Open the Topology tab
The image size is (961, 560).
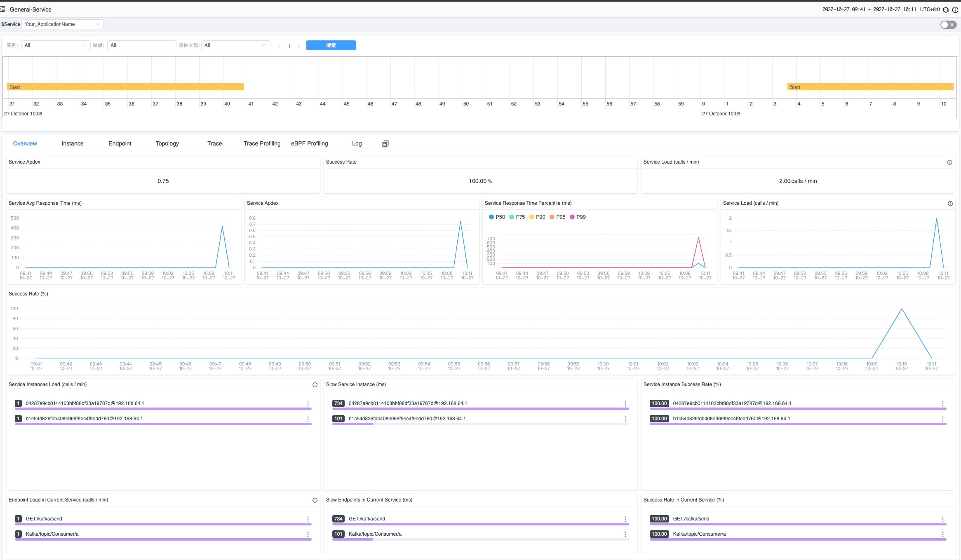[x=167, y=143]
